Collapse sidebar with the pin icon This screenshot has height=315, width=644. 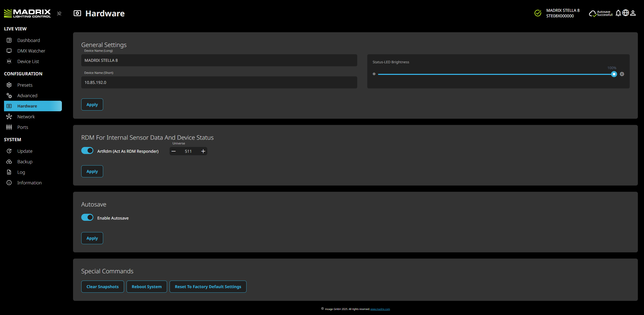[x=59, y=13]
